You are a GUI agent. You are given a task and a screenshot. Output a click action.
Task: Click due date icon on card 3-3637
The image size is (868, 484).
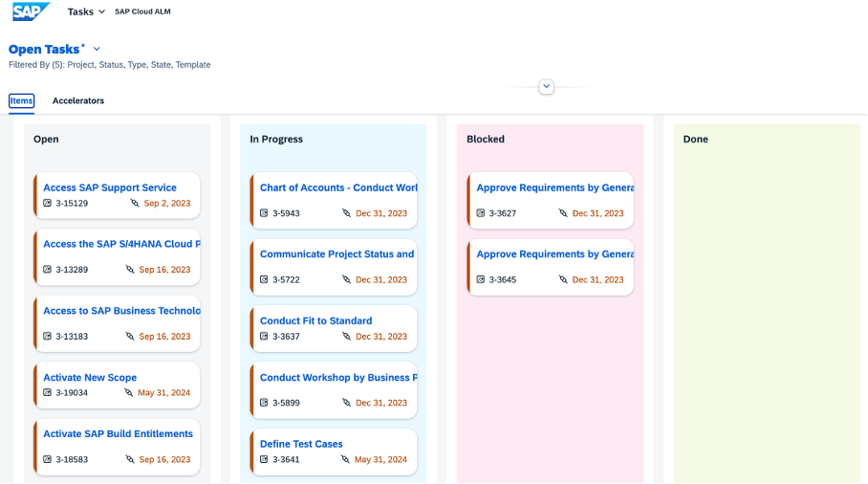(x=347, y=336)
